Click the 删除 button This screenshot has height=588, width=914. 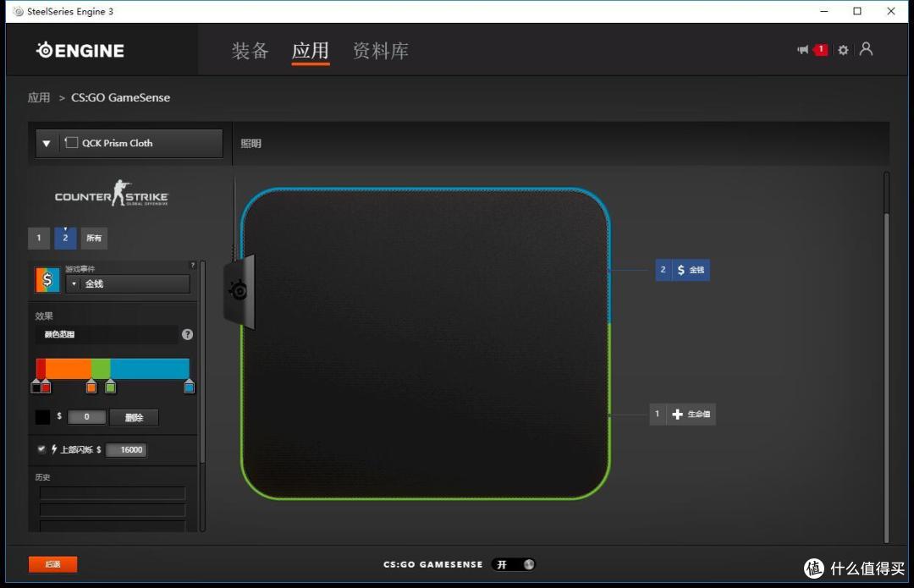tap(134, 417)
